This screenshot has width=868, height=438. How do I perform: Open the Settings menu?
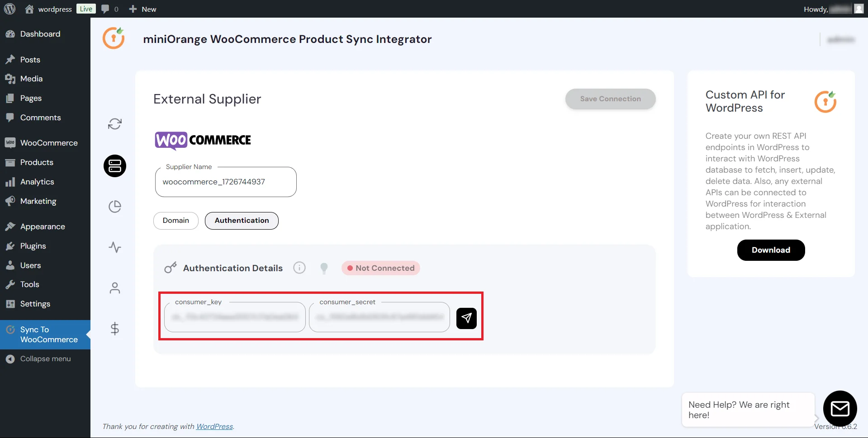click(45, 304)
